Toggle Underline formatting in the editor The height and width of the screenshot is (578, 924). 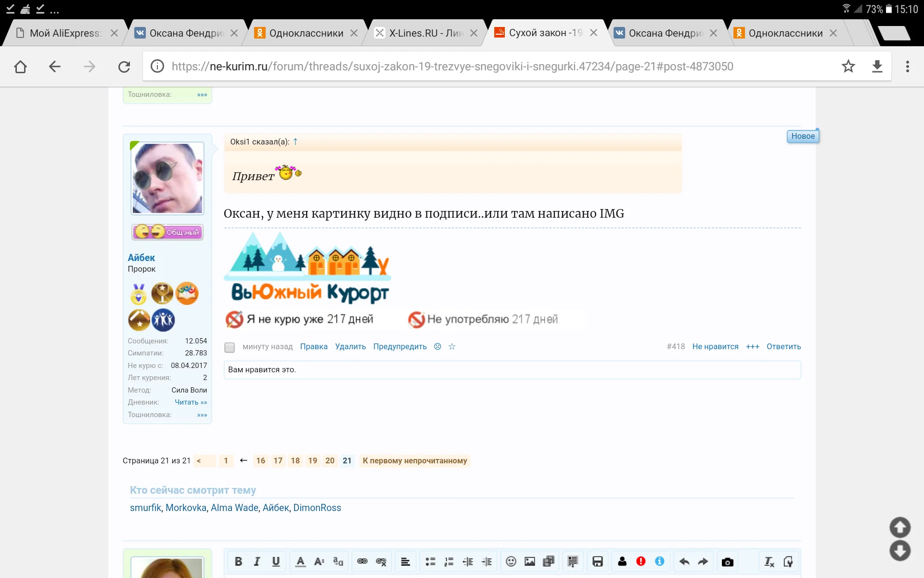tap(276, 561)
